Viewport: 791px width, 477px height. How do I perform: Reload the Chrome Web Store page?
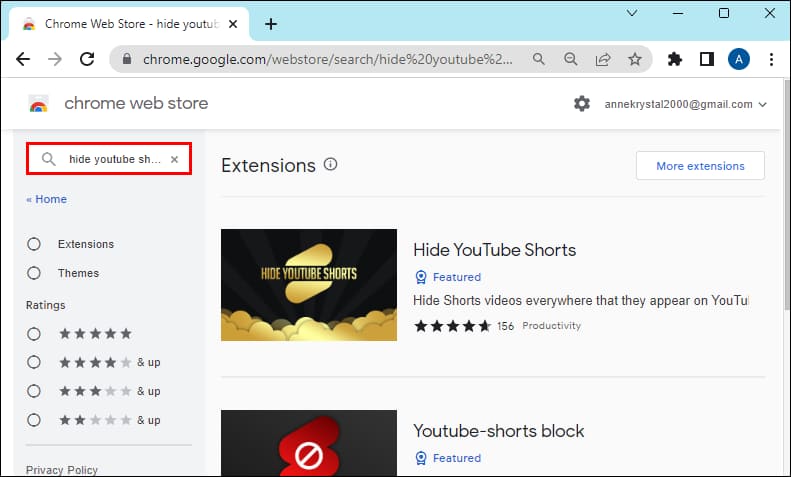point(87,59)
